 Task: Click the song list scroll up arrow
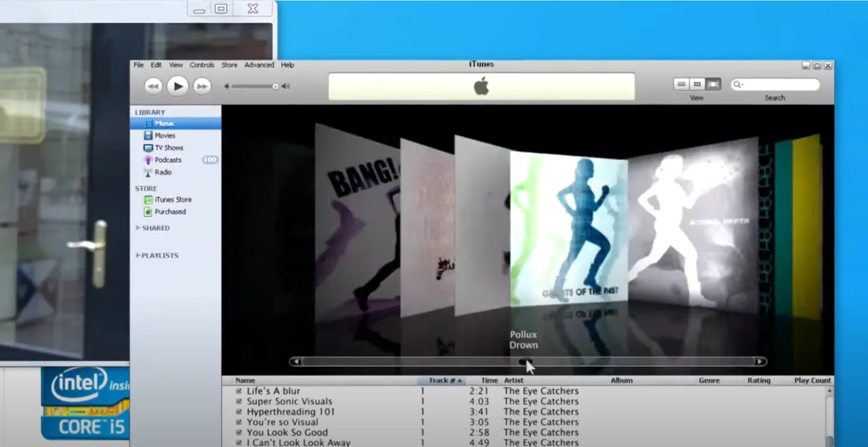pyautogui.click(x=829, y=391)
